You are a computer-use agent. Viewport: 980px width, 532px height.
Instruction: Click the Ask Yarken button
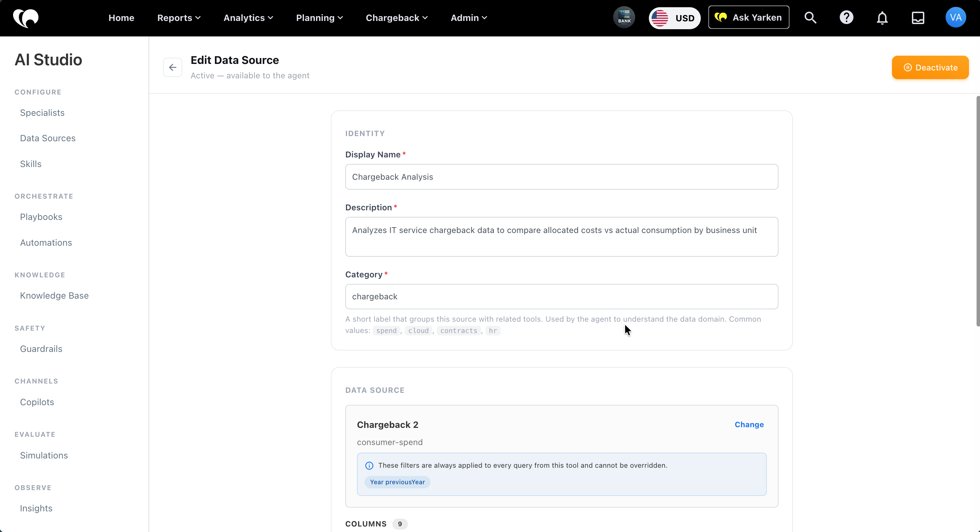pyautogui.click(x=748, y=18)
